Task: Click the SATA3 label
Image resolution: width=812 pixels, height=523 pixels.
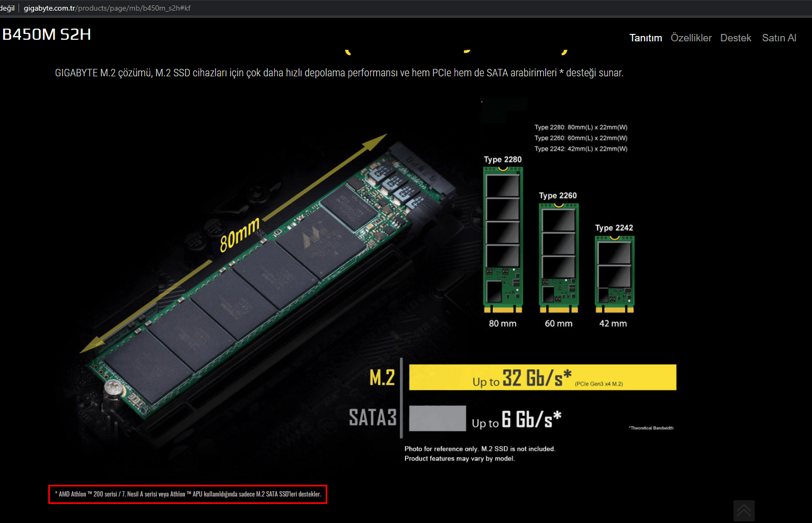Action: (372, 418)
